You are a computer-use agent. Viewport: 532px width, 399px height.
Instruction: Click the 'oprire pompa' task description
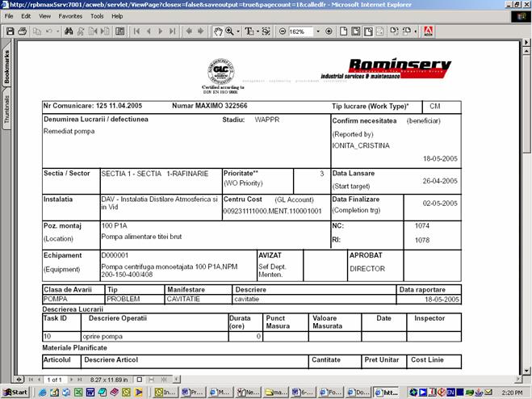tap(103, 337)
